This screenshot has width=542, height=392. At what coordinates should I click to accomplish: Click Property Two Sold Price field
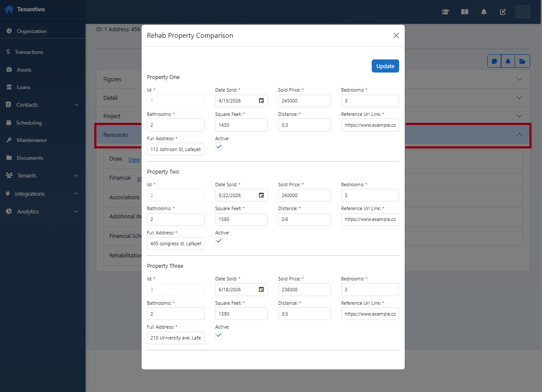pyautogui.click(x=304, y=195)
